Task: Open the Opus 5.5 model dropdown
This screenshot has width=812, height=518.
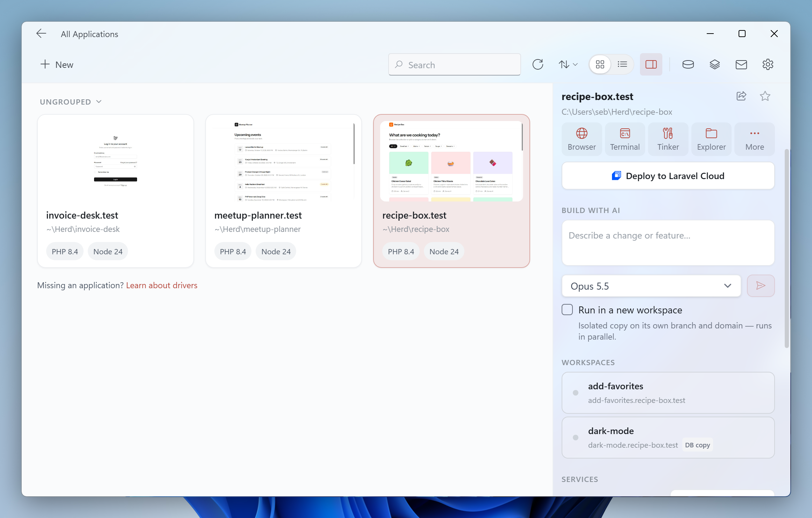Action: [651, 286]
